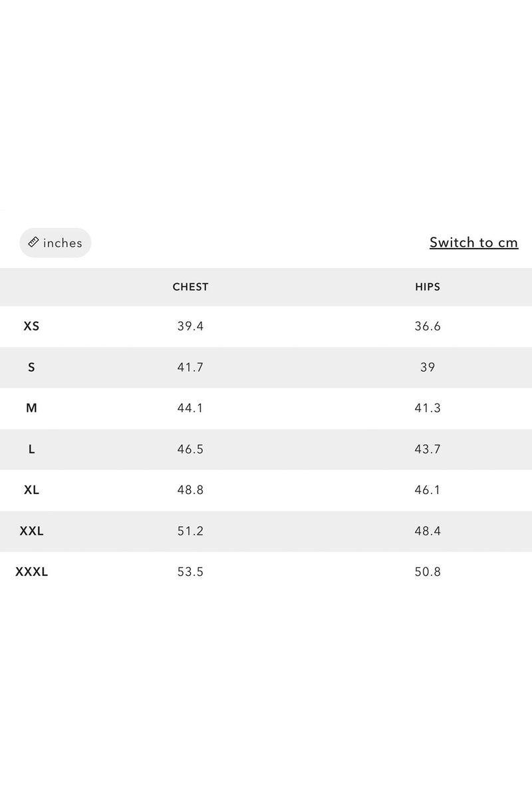The image size is (532, 798).
Task: Select the XS size row label
Action: (x=31, y=327)
